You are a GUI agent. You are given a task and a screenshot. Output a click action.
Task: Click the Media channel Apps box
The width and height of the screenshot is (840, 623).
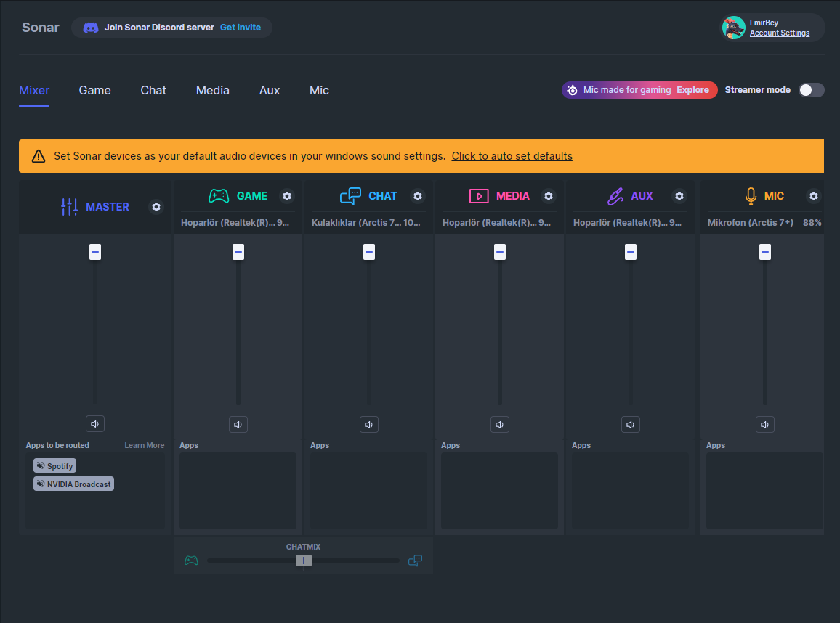[499, 491]
